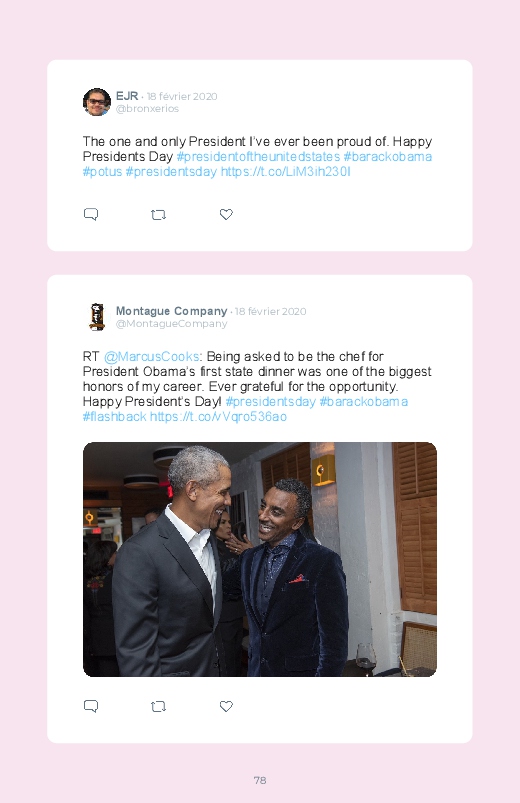The width and height of the screenshot is (520, 803).
Task: Open the Montague Company profile avatar
Action: tap(97, 317)
